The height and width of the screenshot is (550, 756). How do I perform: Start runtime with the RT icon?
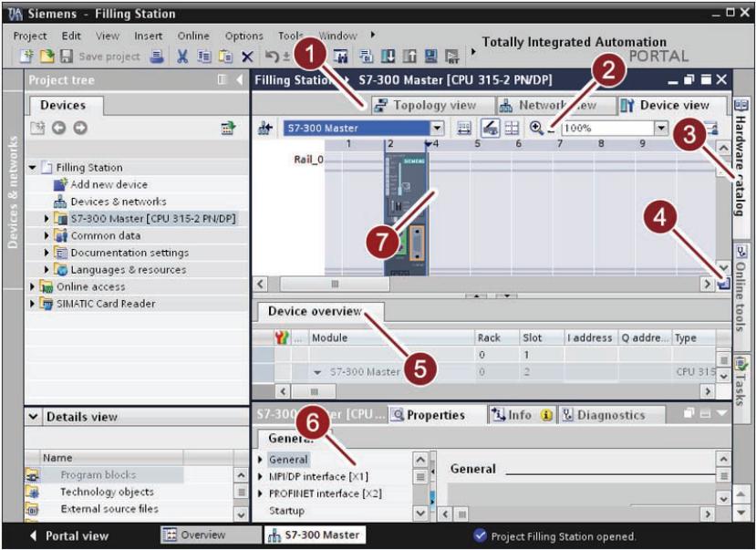click(x=451, y=57)
